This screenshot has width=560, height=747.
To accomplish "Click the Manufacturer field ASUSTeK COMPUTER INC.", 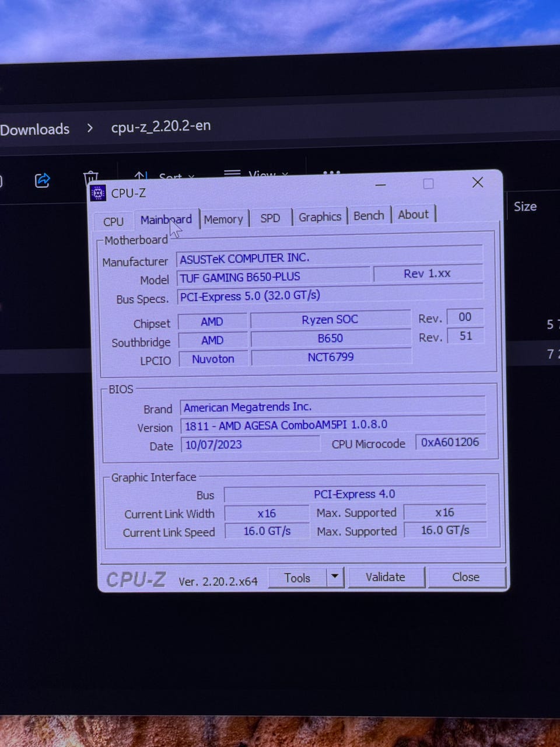I will pos(330,257).
